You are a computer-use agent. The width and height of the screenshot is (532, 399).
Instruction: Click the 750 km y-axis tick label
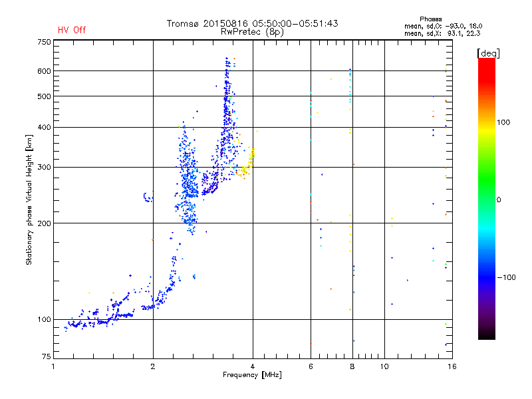click(44, 42)
